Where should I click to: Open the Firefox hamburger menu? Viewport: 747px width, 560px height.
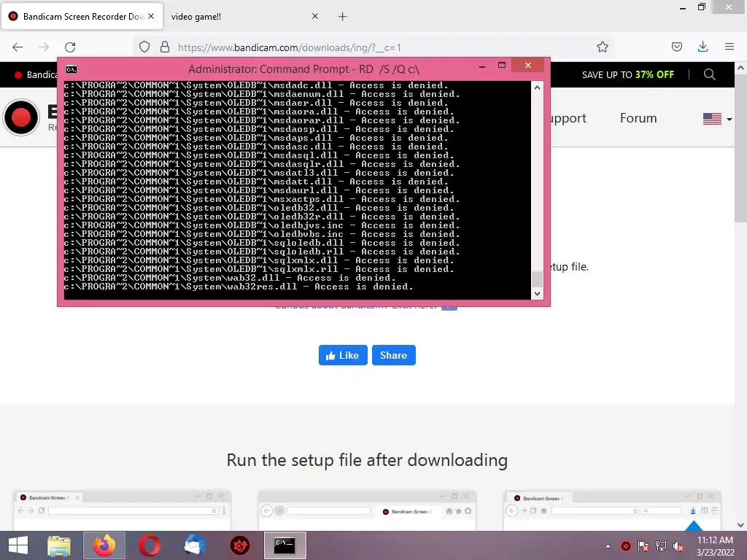729,47
